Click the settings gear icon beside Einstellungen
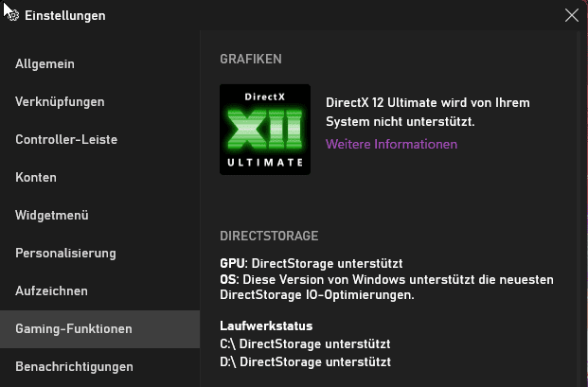The height and width of the screenshot is (387, 588). click(13, 16)
